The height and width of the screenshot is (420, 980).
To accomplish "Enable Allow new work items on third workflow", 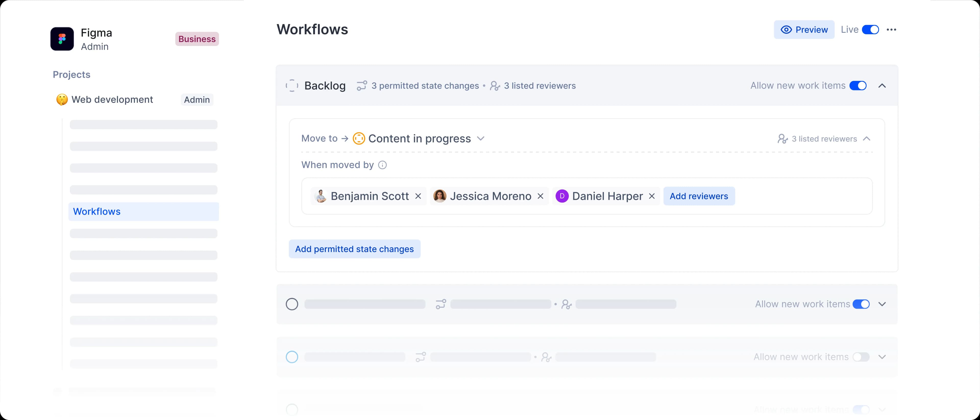I will [x=861, y=357].
